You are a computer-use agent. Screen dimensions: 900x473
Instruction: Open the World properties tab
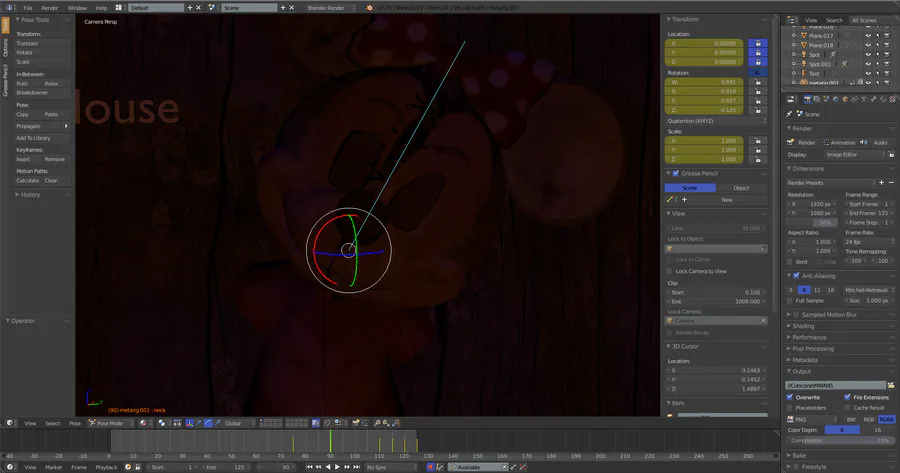836,99
